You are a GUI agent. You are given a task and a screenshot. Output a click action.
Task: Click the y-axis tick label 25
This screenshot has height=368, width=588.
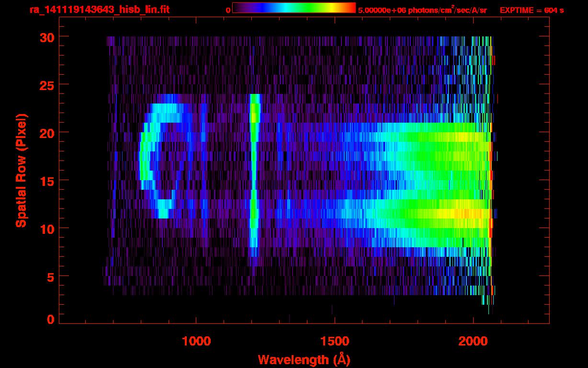tap(46, 85)
